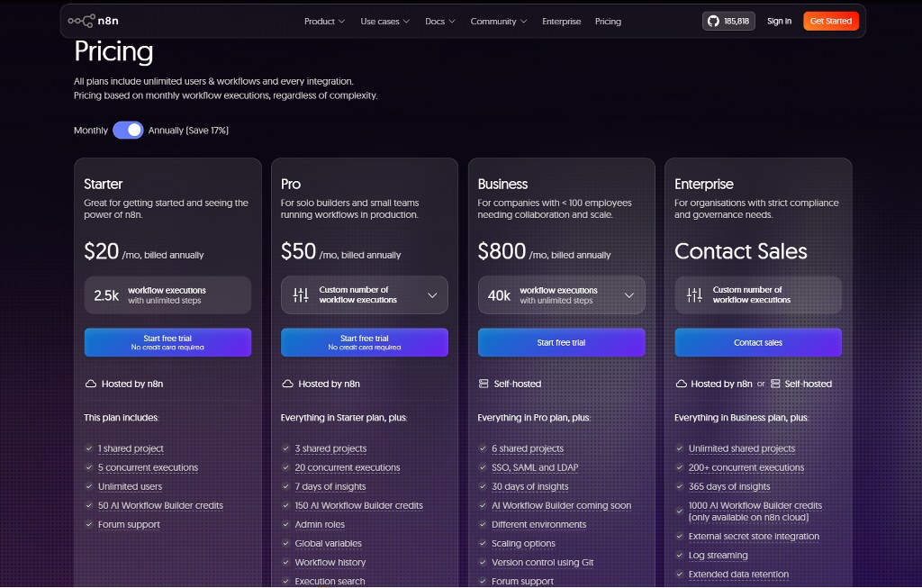
Task: Start free trial on the Pro plan
Action: [x=365, y=342]
